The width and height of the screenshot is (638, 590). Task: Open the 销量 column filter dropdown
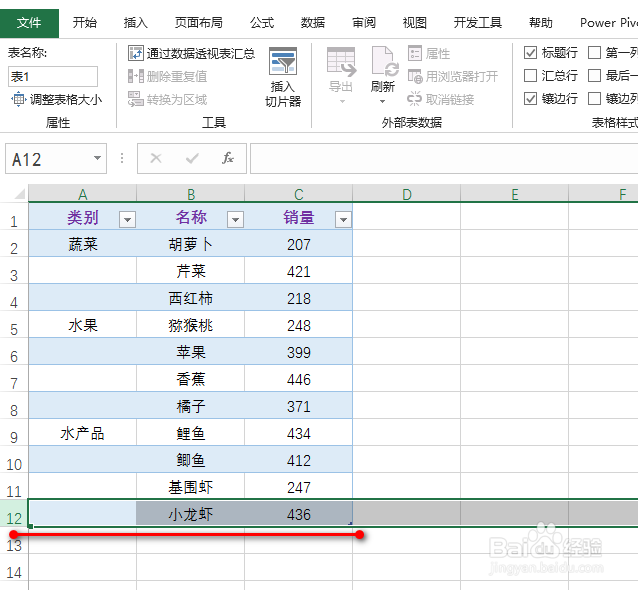(x=343, y=219)
